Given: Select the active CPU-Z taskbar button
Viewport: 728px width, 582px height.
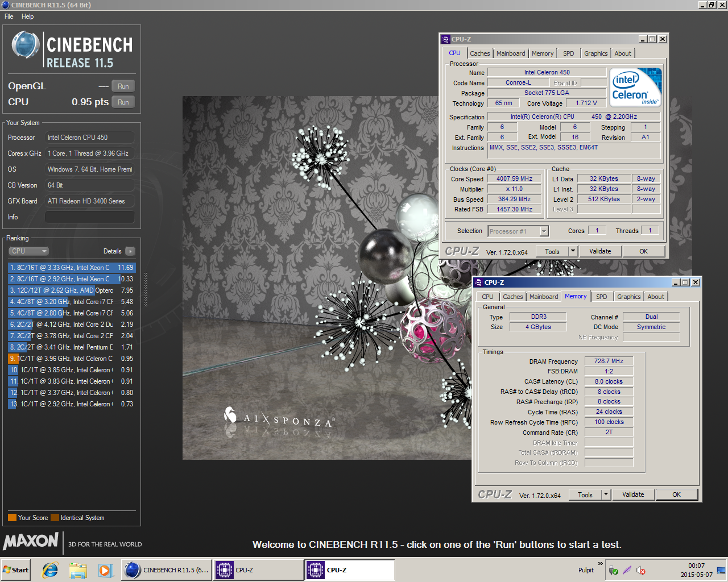Looking at the screenshot, I should pos(350,570).
